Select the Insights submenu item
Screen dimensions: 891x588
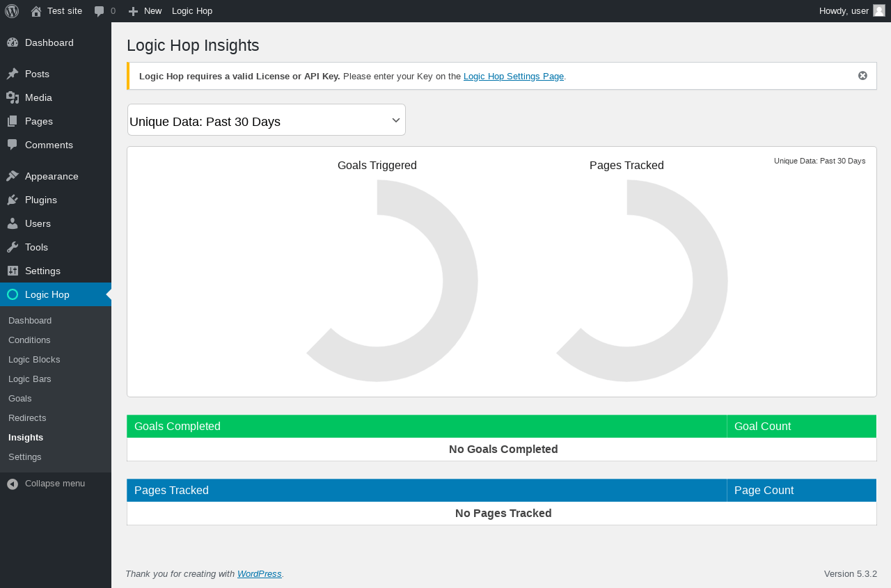[x=56, y=438]
